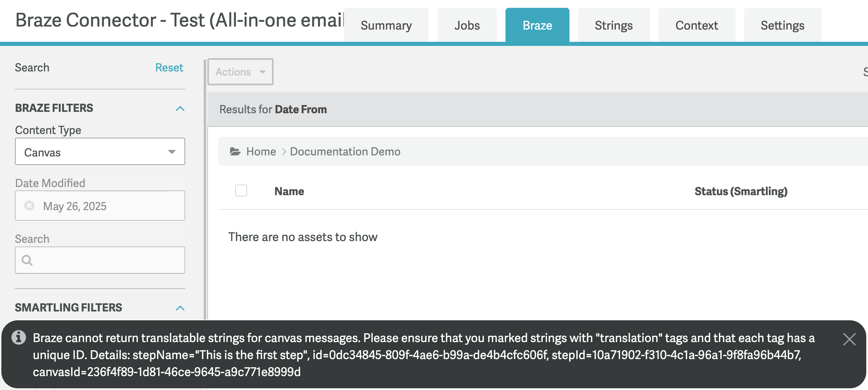The height and width of the screenshot is (390, 868).
Task: Collapse the Smartling Filters section
Action: click(180, 308)
